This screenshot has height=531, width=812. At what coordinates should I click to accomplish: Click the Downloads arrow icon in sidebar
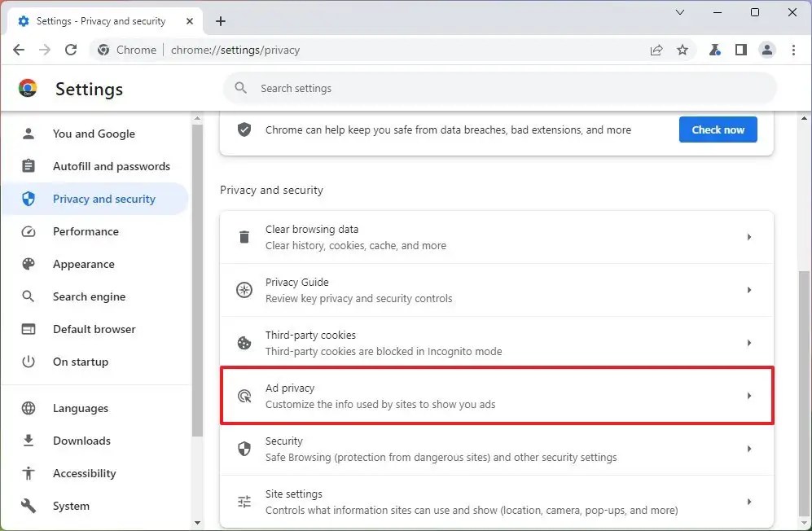pyautogui.click(x=28, y=441)
